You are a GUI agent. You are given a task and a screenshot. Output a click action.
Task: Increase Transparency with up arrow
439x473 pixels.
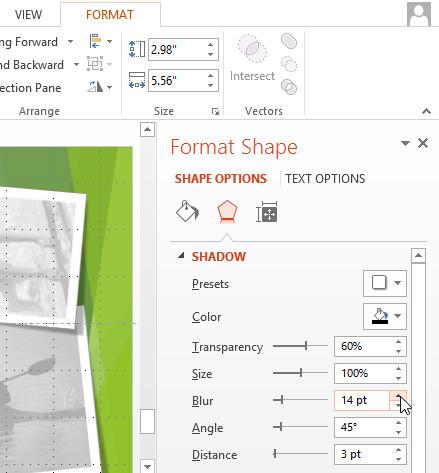pos(398,342)
